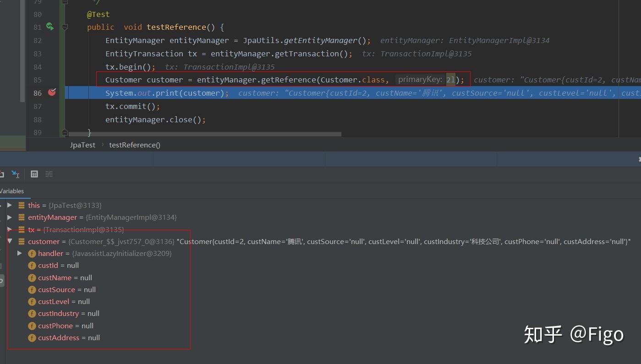641x364 pixels.
Task: Select JpaTest in the breadcrumb bar
Action: pyautogui.click(x=82, y=145)
